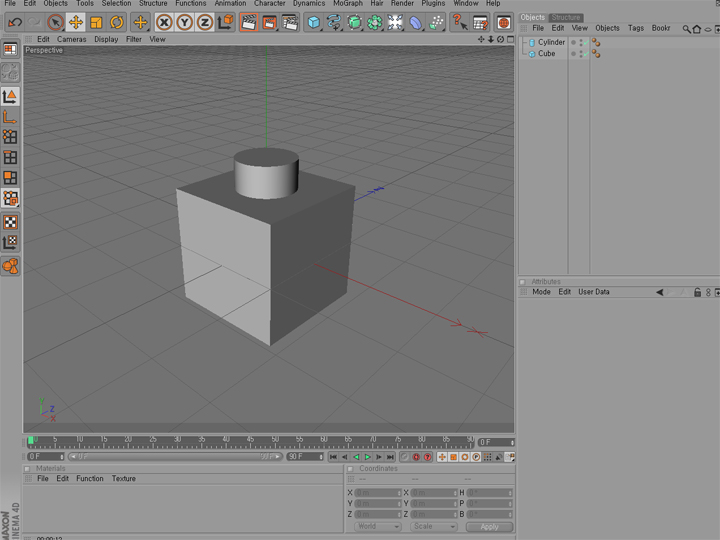Click the Cube Phong tag
Screen dimensions: 720x540
point(596,54)
